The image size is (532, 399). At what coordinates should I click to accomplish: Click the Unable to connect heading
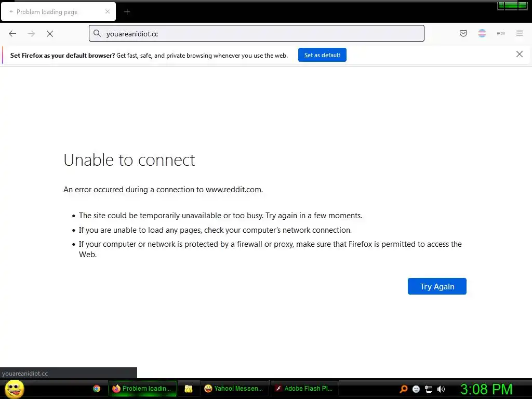click(x=129, y=160)
